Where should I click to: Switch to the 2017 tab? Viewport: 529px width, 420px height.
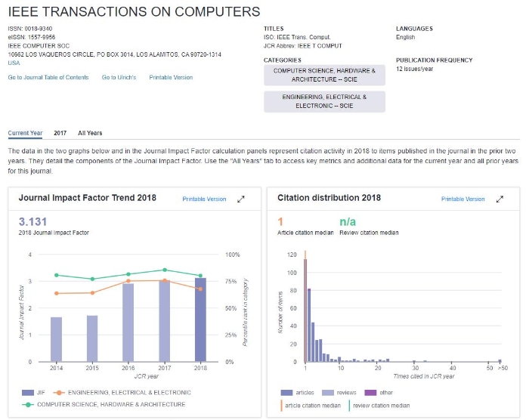pos(60,133)
